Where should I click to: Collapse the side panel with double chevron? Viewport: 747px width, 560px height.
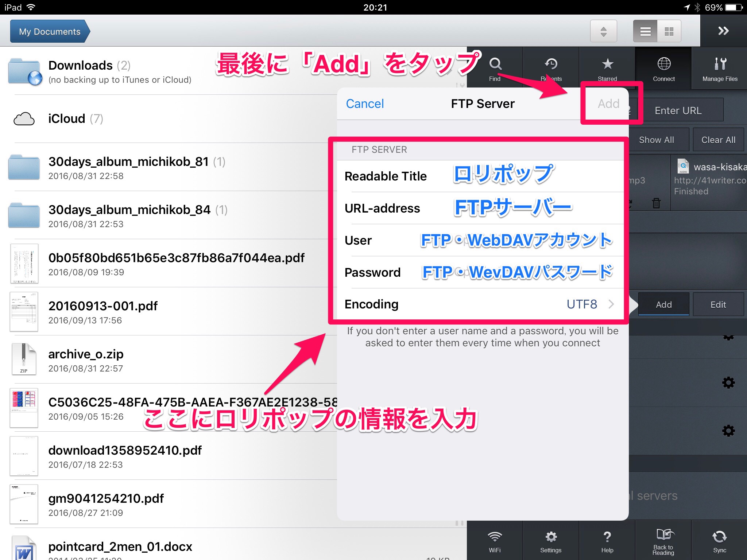click(x=723, y=31)
